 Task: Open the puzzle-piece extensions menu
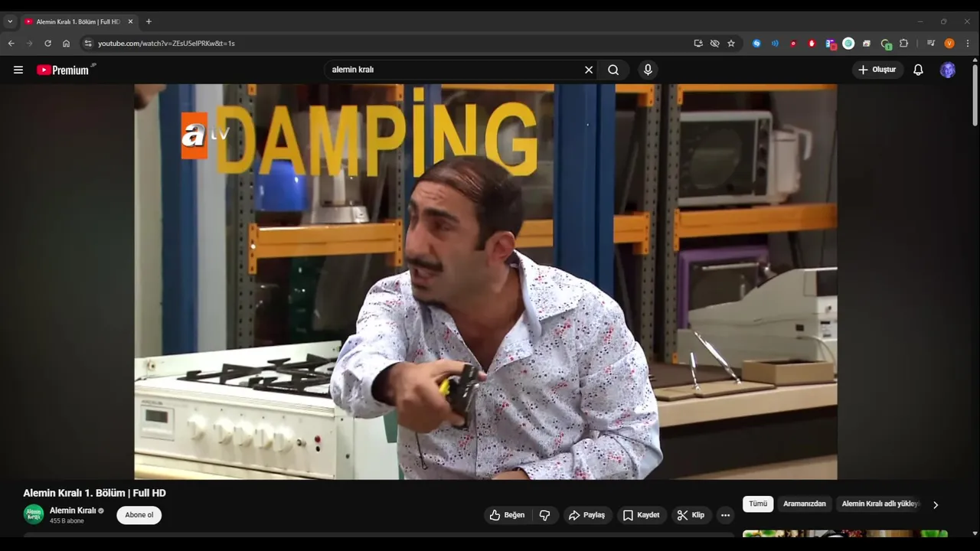pos(903,44)
